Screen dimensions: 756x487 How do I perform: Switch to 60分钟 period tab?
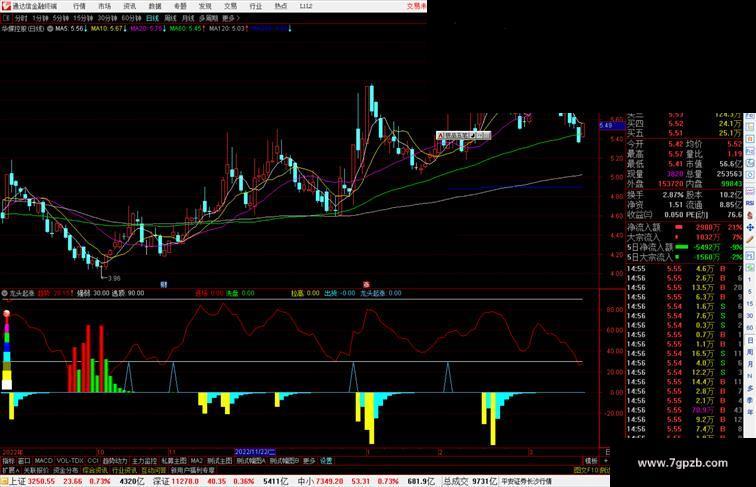tap(131, 18)
